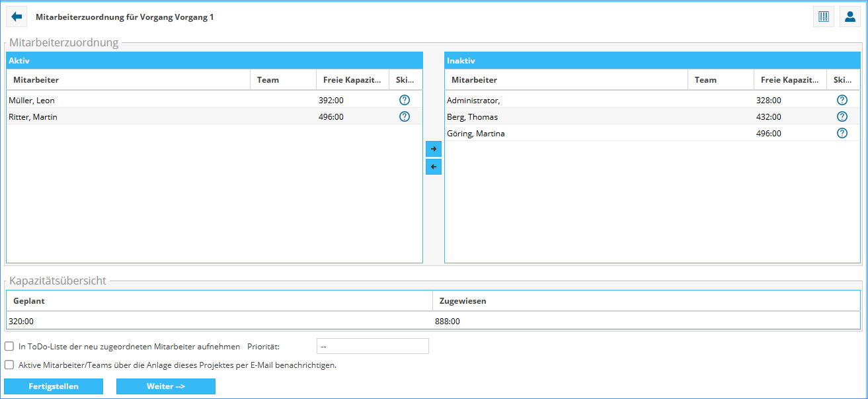This screenshot has height=399, width=868.
Task: Show skills info for Ritter, Martin
Action: pos(405,117)
